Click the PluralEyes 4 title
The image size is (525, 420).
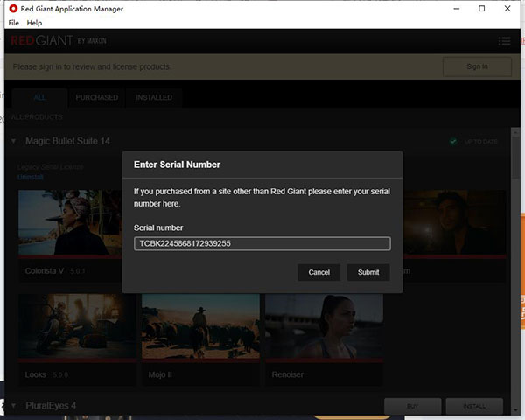tap(51, 406)
